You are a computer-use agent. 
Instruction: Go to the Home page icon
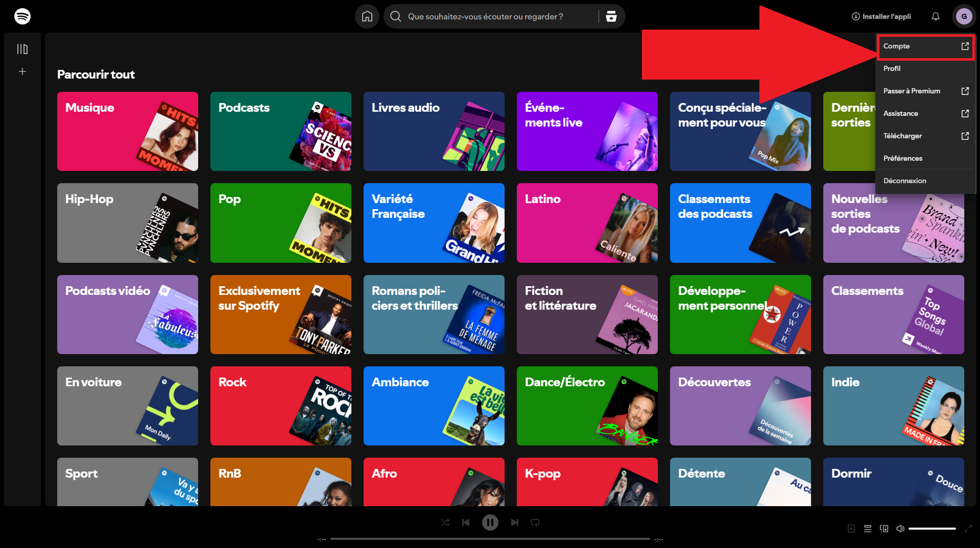coord(367,16)
